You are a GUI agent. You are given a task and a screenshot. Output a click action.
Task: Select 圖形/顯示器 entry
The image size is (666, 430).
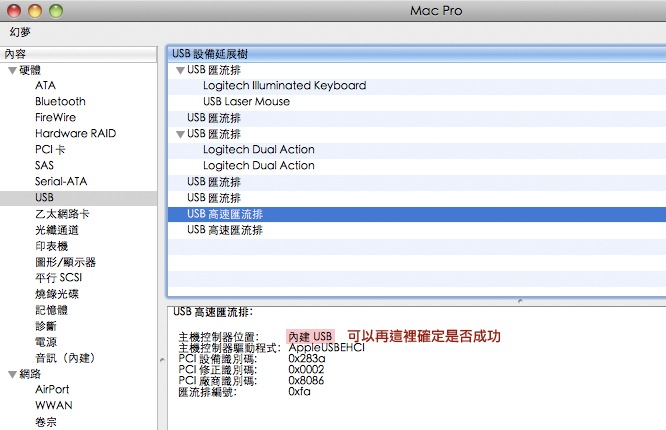[65, 262]
